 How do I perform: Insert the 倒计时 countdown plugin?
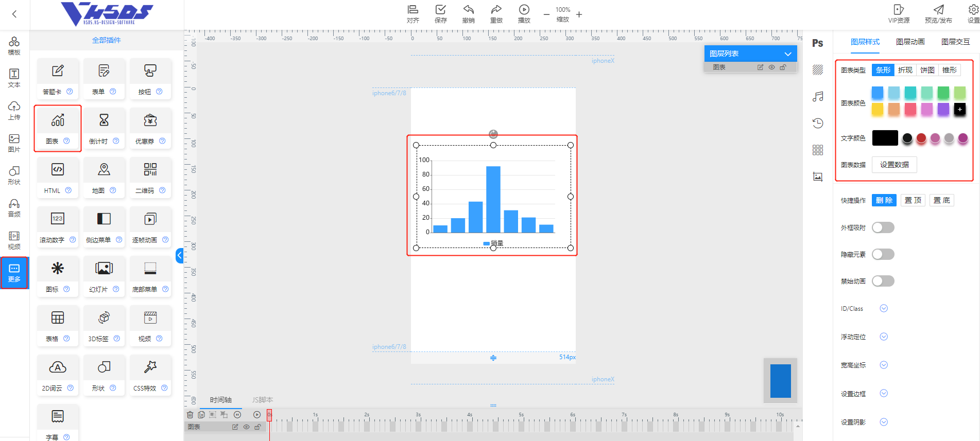click(104, 128)
